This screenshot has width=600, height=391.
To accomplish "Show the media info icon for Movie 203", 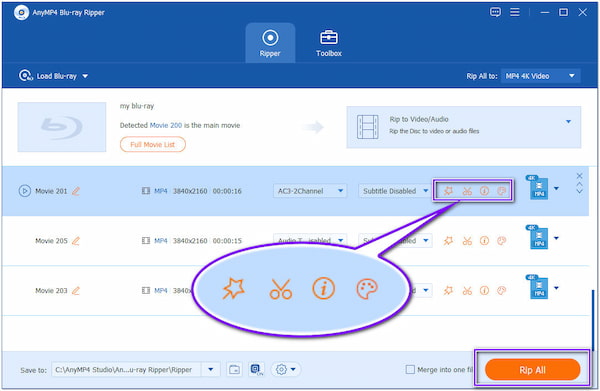I will [x=484, y=291].
